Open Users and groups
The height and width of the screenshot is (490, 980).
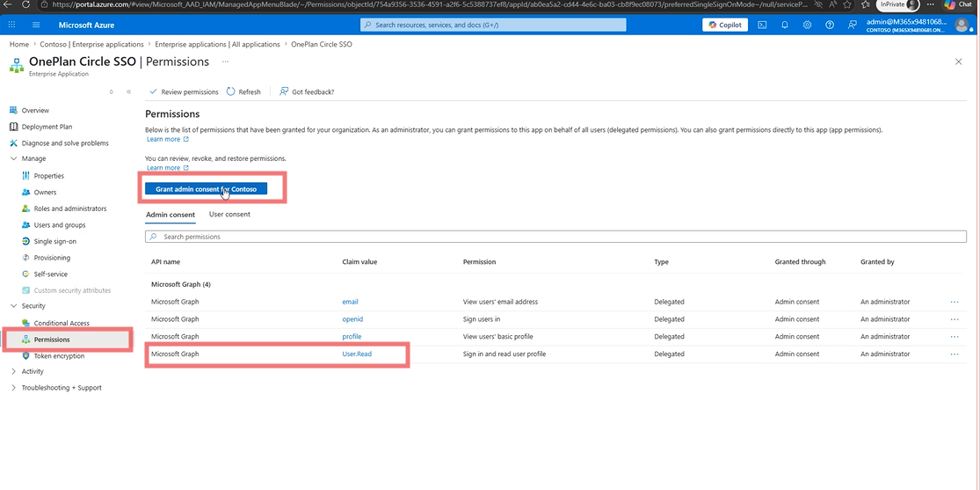coord(60,224)
